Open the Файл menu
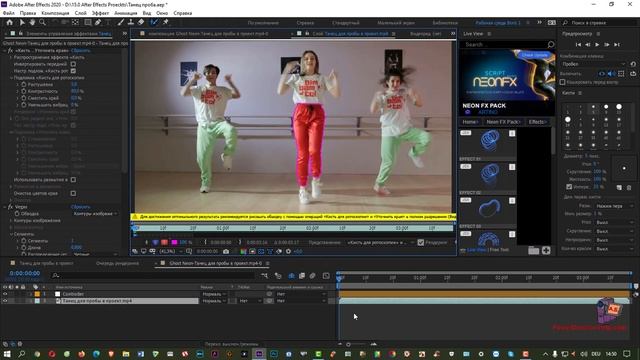The image size is (640, 360). (9, 13)
